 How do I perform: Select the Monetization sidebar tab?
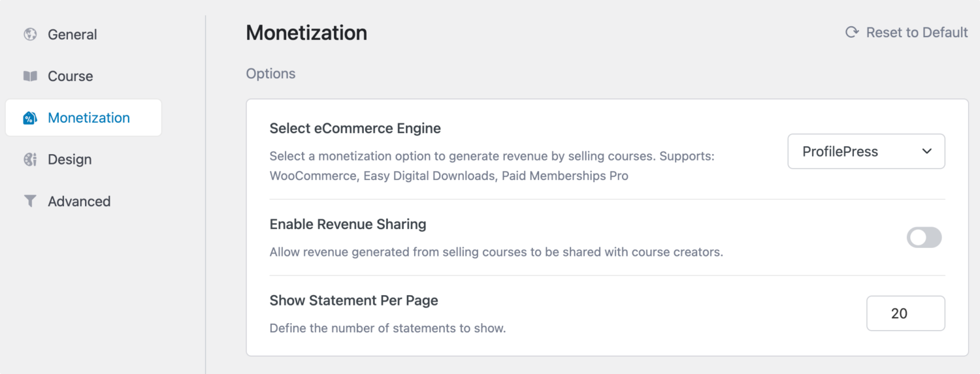pos(84,118)
